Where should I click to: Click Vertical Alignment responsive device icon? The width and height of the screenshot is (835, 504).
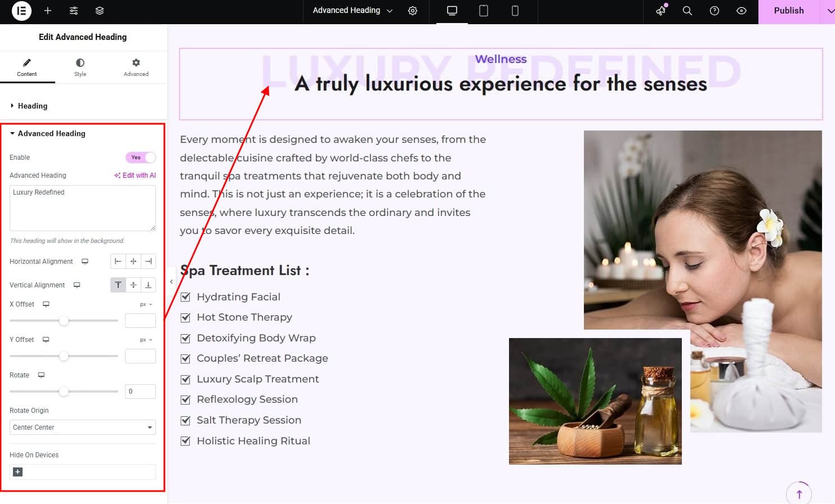[x=77, y=285]
